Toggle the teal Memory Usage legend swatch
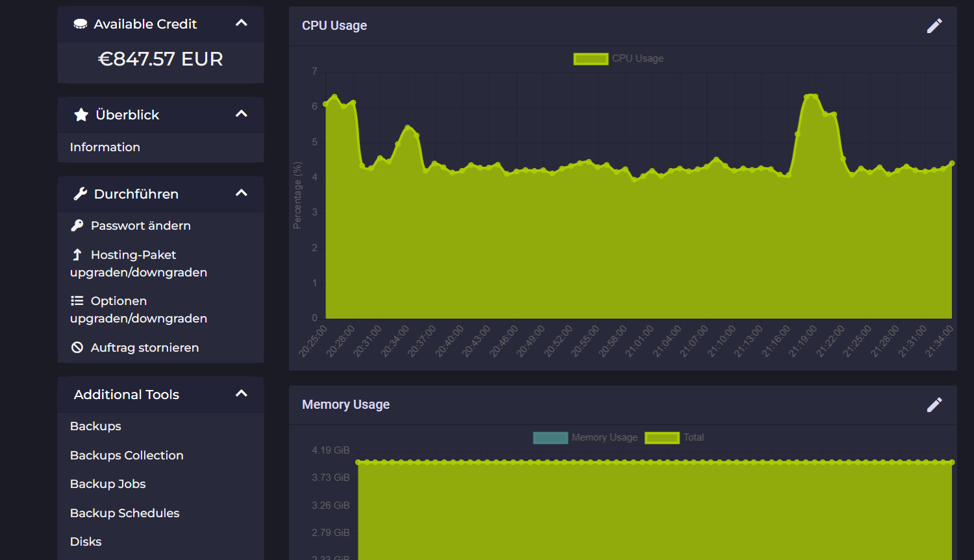 click(551, 438)
